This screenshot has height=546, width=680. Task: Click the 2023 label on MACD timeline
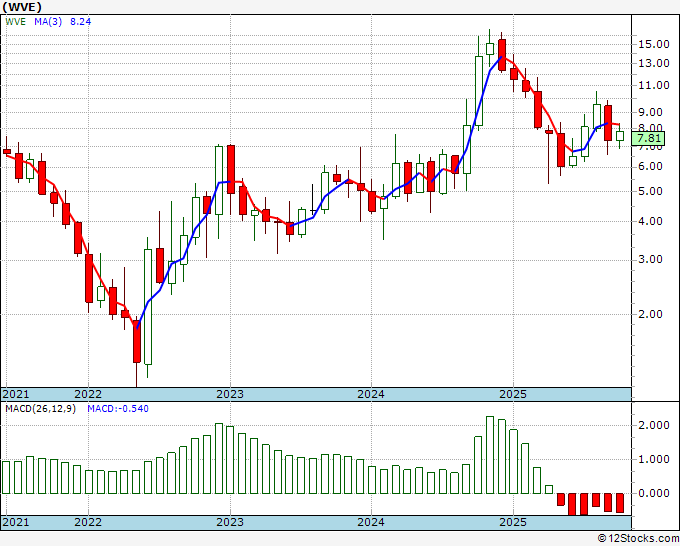click(230, 522)
